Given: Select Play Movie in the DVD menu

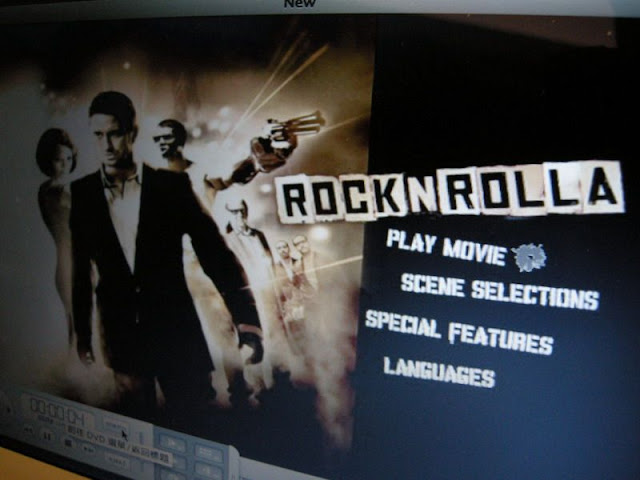Looking at the screenshot, I should (447, 246).
